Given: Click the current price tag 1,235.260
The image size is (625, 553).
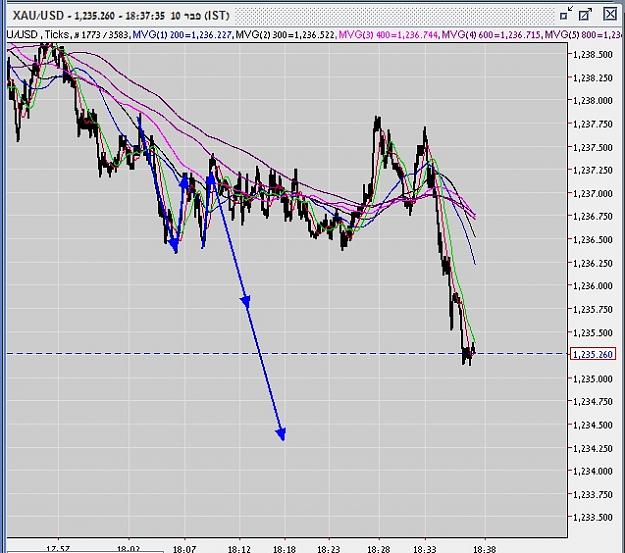Looking at the screenshot, I should [x=594, y=354].
